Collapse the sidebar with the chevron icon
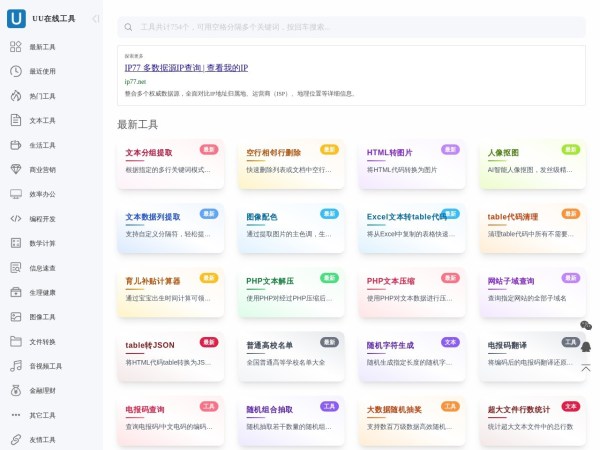 (x=96, y=19)
